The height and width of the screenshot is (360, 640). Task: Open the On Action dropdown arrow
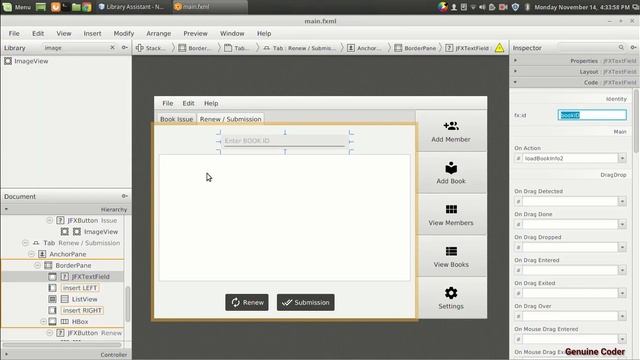click(622, 158)
